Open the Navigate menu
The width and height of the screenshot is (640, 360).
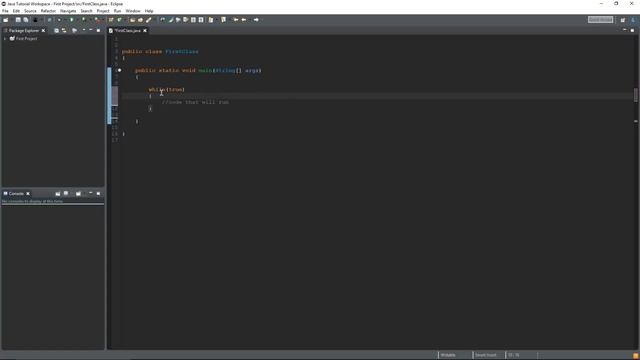(x=68, y=11)
